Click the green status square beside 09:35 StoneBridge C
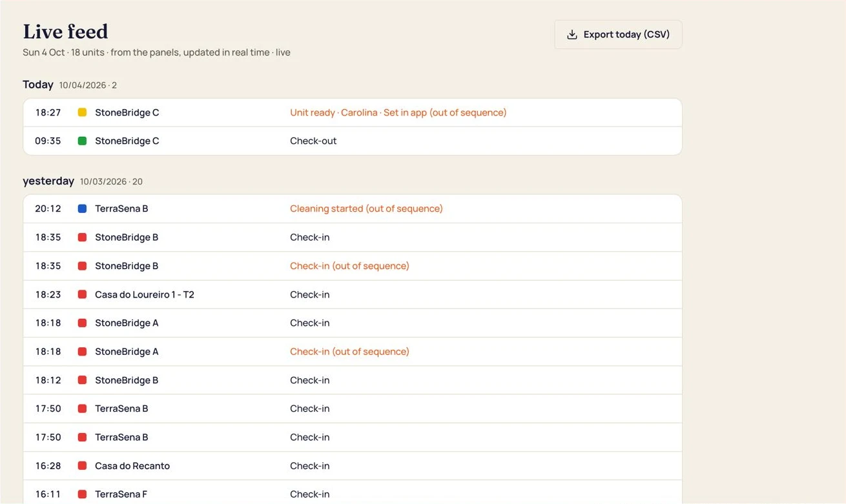The width and height of the screenshot is (846, 504). (x=82, y=141)
